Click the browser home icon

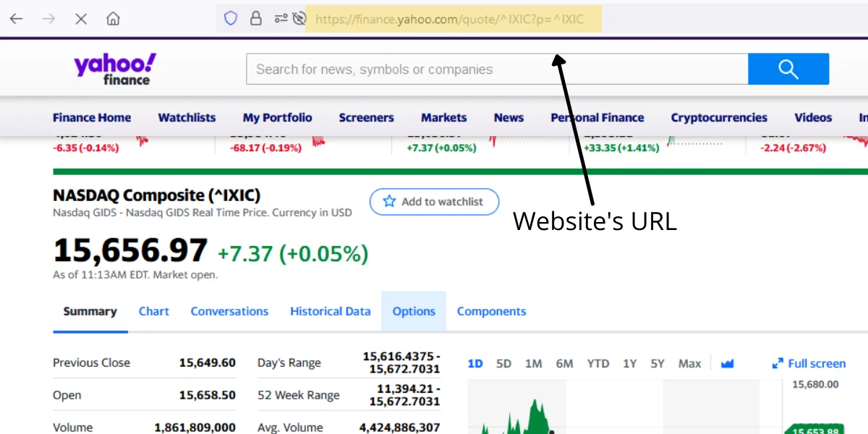tap(113, 18)
